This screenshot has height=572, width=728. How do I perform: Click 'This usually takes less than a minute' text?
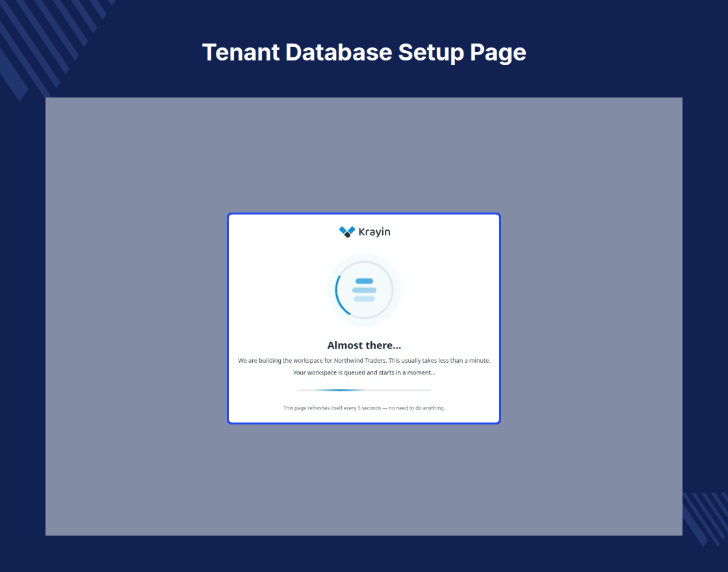(x=439, y=361)
